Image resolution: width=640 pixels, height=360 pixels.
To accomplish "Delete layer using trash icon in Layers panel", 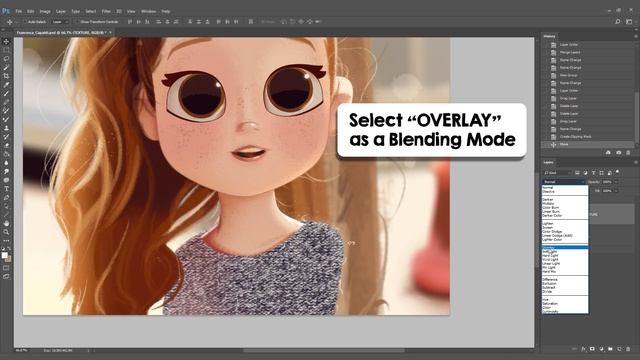I will [628, 349].
